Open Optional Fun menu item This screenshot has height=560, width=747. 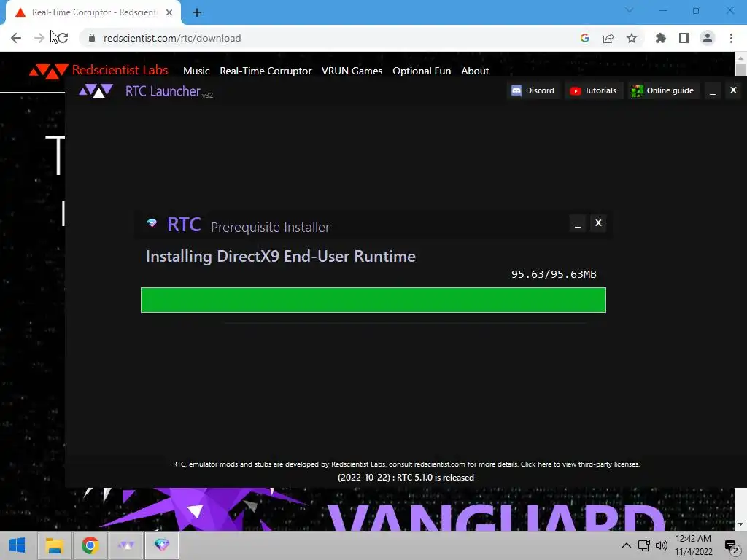tap(422, 71)
